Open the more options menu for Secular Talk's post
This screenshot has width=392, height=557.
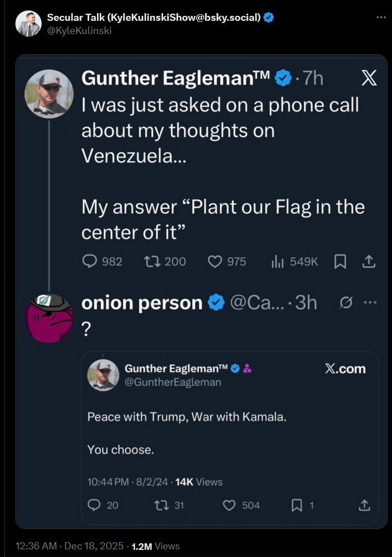pyautogui.click(x=381, y=18)
